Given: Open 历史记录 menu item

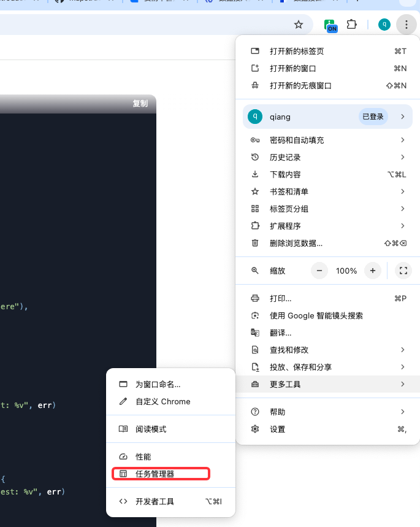Looking at the screenshot, I should (327, 157).
